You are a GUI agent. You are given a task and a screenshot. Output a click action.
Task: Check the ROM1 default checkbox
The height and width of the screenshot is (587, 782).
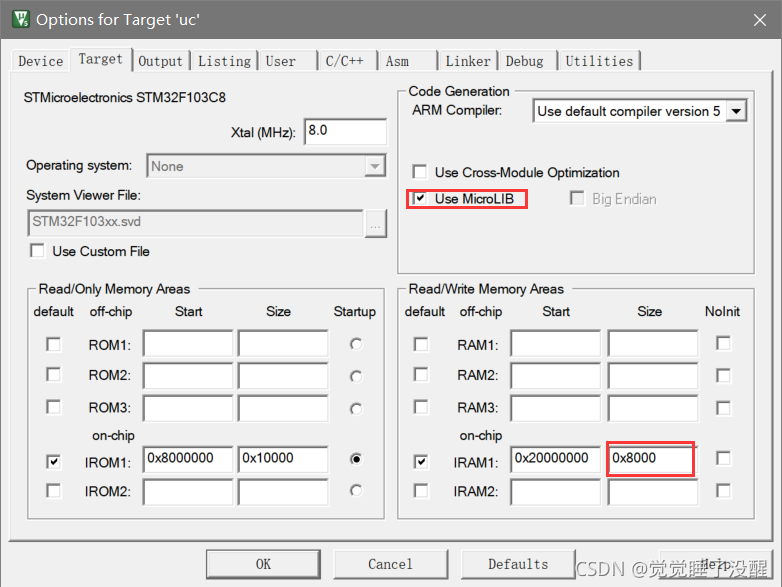[x=53, y=344]
